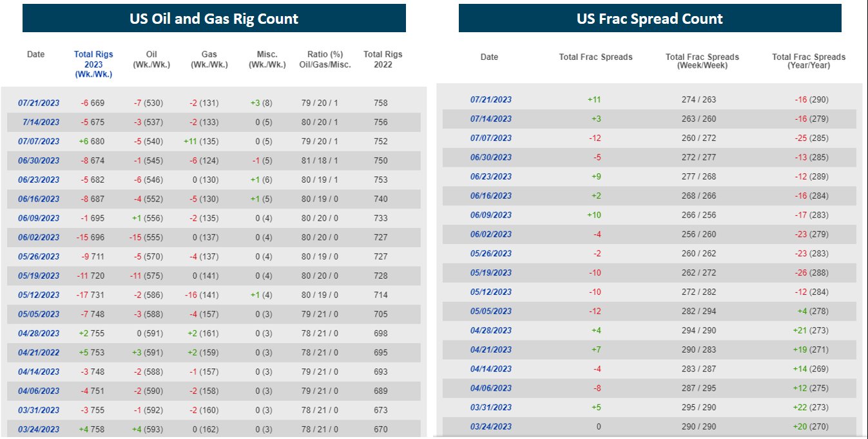The image size is (868, 439).
Task: Select the 'Total Rigs 2023 (Wk./Wk.)' column header
Action: [x=93, y=64]
